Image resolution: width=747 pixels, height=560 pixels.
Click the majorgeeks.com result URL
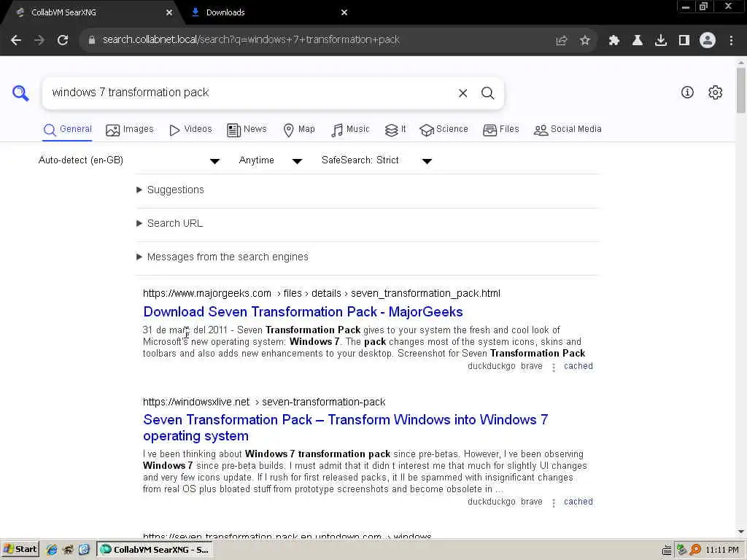click(x=322, y=293)
